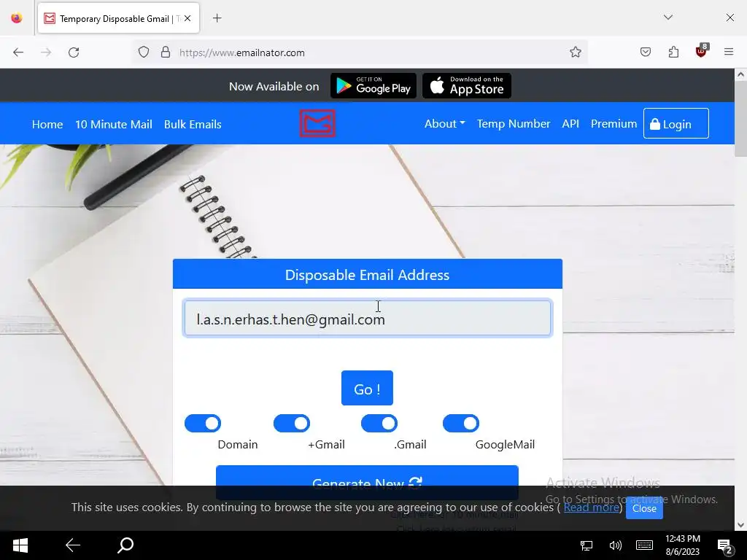Reload the current page
747x560 pixels.
[74, 52]
